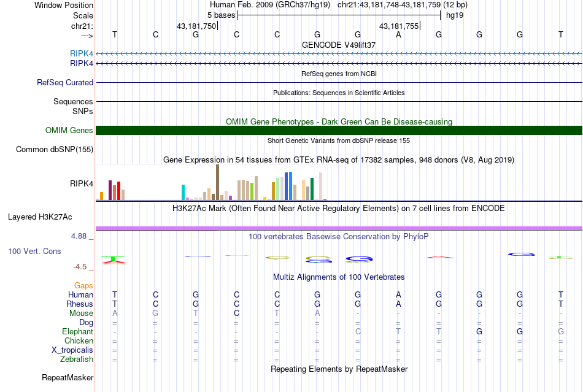This screenshot has height=392, width=583.
Task: Click the 43,181,750 position marker
Action: point(196,26)
